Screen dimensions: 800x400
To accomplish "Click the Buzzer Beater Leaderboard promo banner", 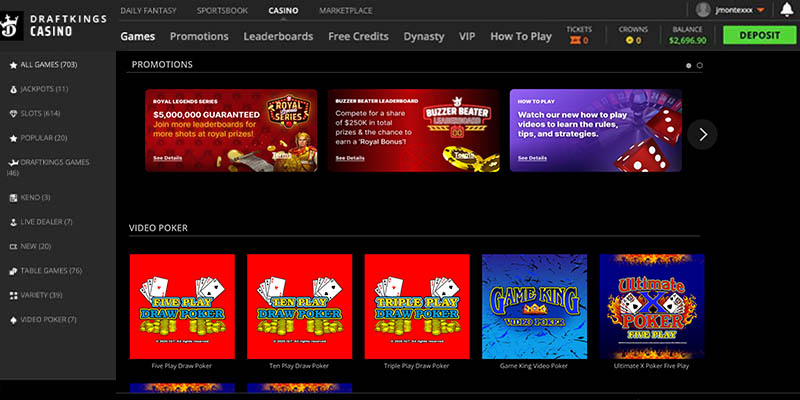I will point(414,131).
